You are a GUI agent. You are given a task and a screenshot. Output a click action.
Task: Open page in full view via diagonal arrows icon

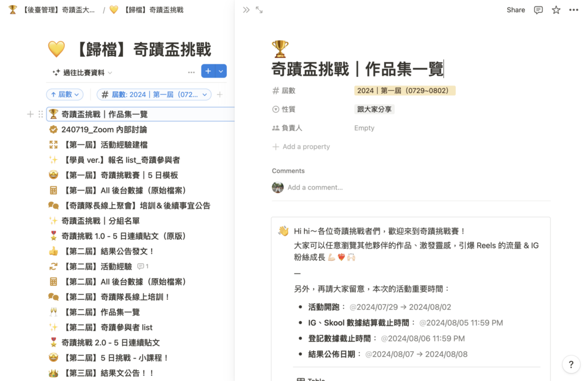point(260,10)
